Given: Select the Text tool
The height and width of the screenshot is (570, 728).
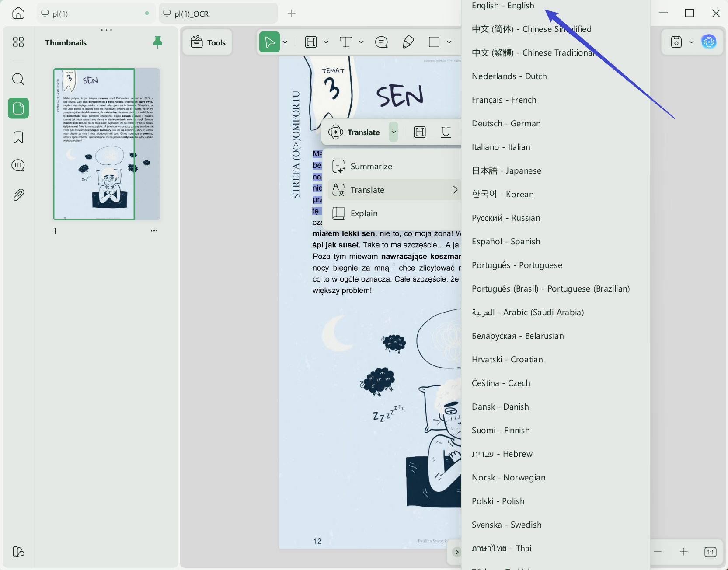Looking at the screenshot, I should [x=346, y=42].
